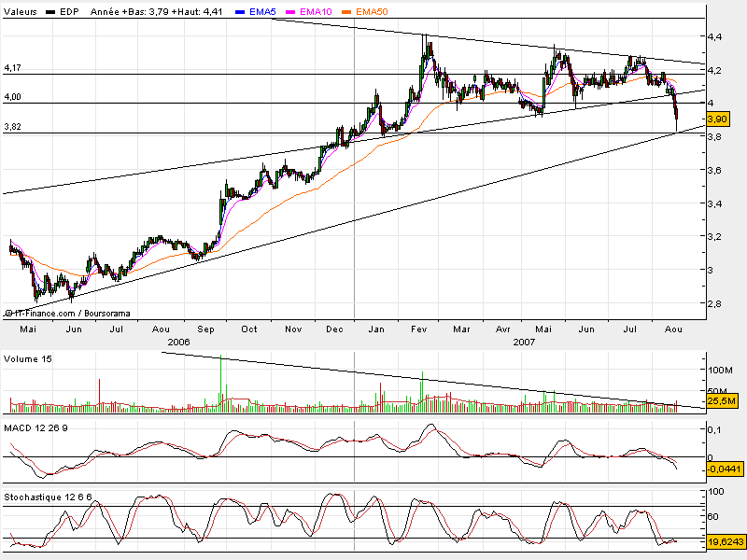
Task: Click the 3,82 support level label
Action: pyautogui.click(x=13, y=127)
